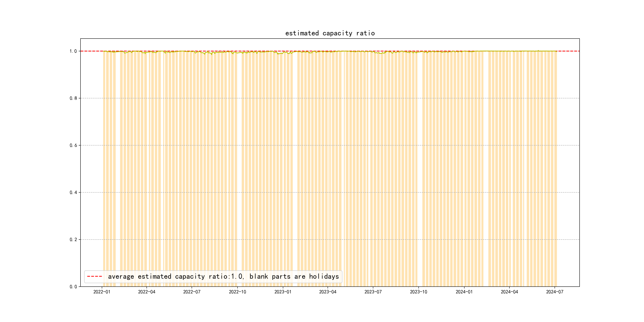This screenshot has width=644, height=322.
Task: Click the 0.6 y-axis tick label
Action: coord(73,145)
